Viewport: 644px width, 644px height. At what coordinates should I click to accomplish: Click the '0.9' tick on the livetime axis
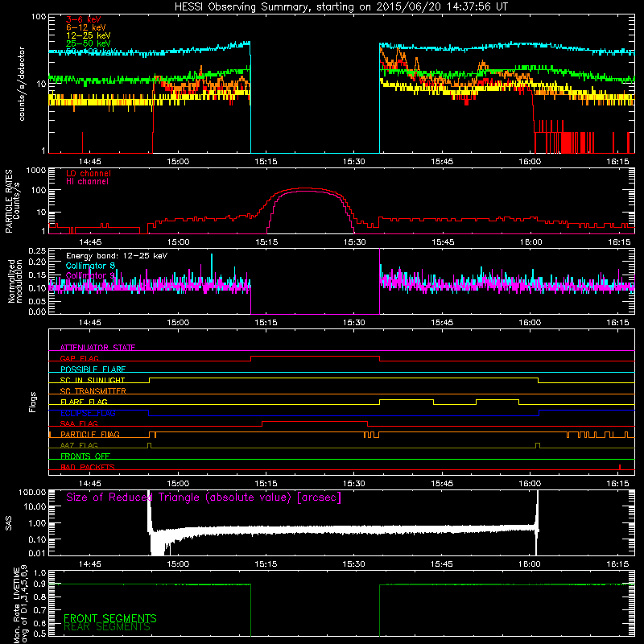pyautogui.click(x=39, y=584)
